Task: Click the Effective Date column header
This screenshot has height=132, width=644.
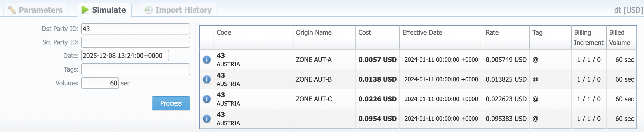Action: point(422,33)
